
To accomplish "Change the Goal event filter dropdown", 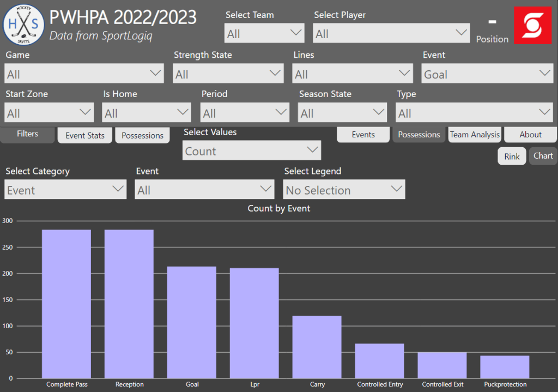I will coord(487,74).
